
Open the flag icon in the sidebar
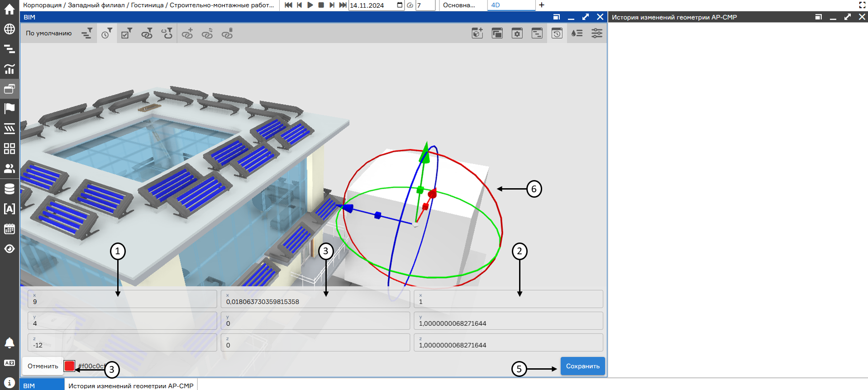pyautogui.click(x=10, y=109)
